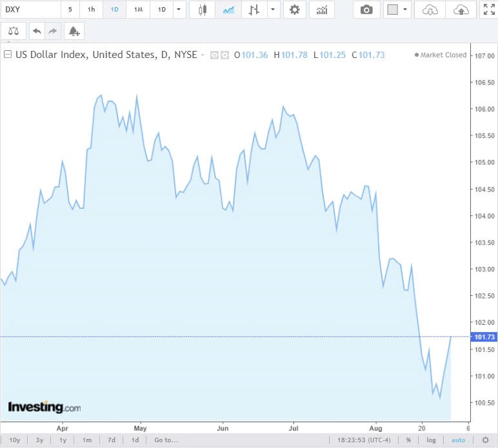Load chart layout via cloud download icon
The width and height of the screenshot is (498, 448).
click(430, 10)
